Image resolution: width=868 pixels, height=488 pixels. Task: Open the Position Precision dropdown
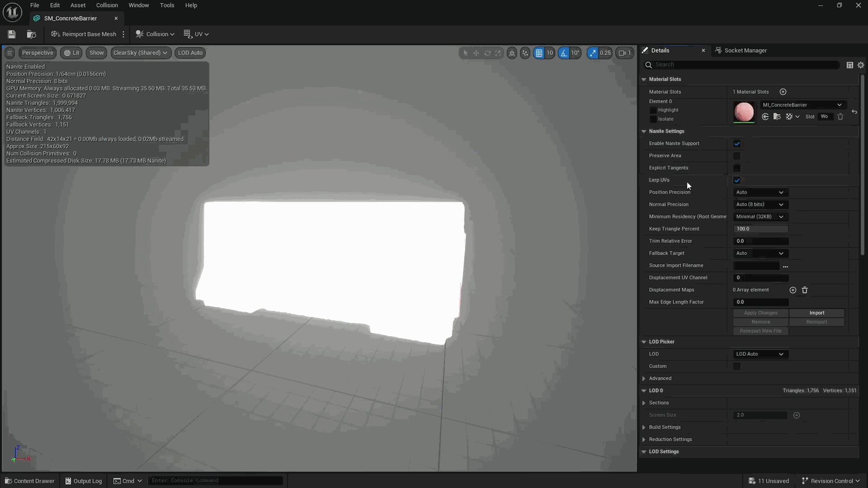click(761, 192)
